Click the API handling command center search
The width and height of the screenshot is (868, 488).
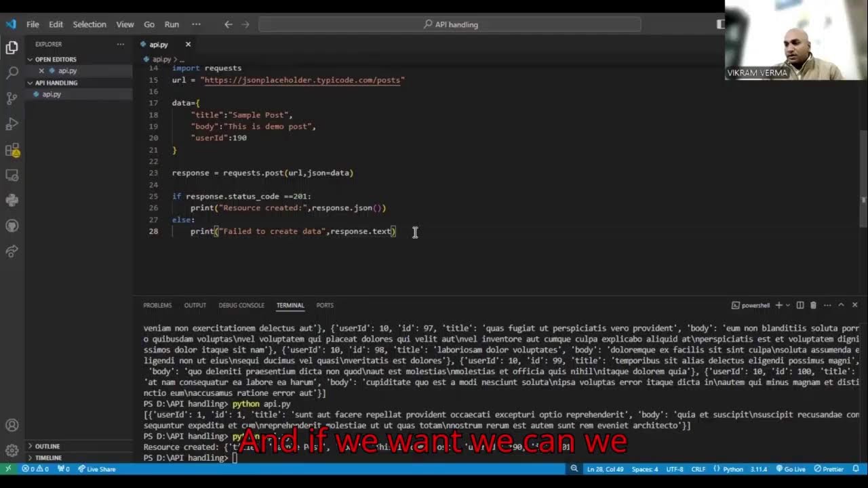click(x=450, y=24)
